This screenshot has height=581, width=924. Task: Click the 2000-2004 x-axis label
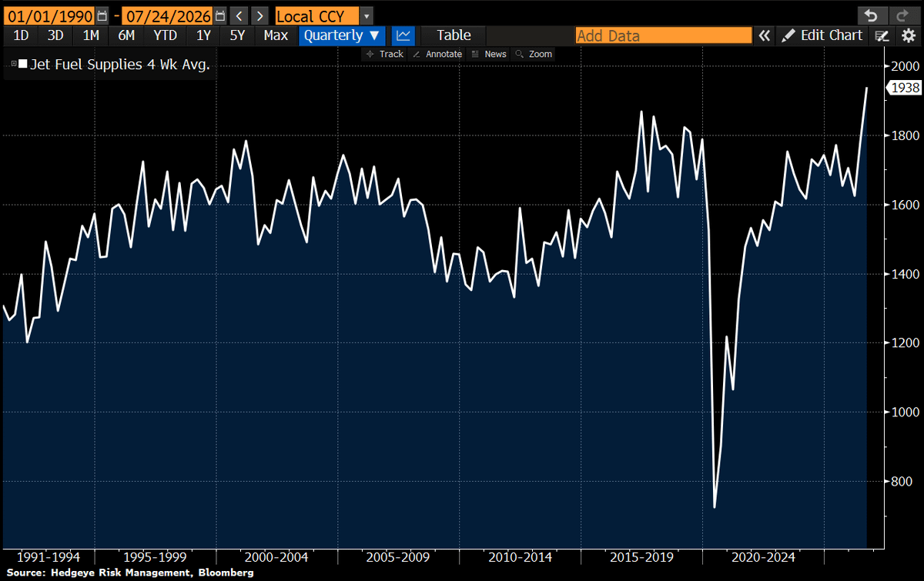(278, 556)
